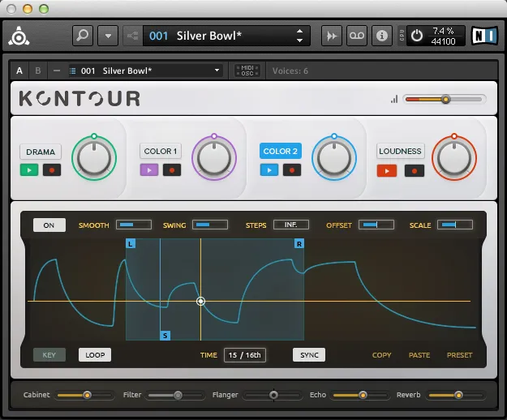
Task: Click the minus panel button
Action: 57,71
